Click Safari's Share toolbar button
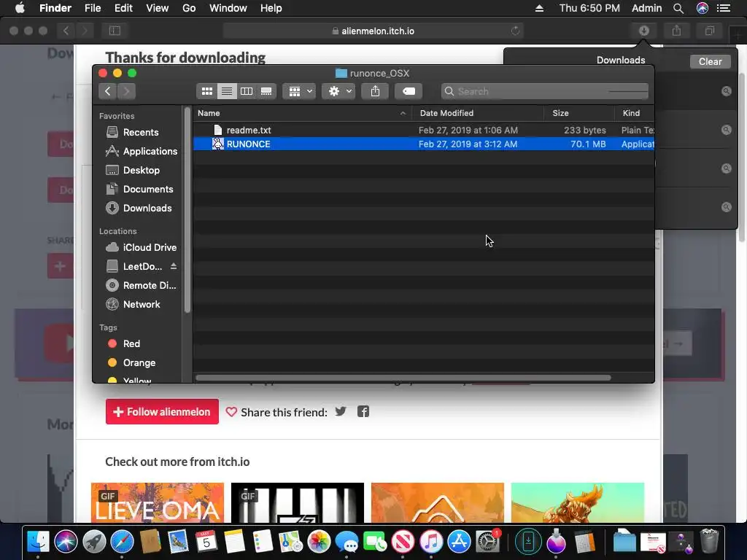 coord(676,31)
